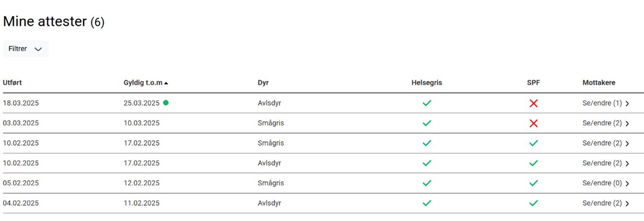The image size is (644, 221).
Task: Click green Helsegris checkmark in 05.02.2025 row
Action: click(x=427, y=183)
